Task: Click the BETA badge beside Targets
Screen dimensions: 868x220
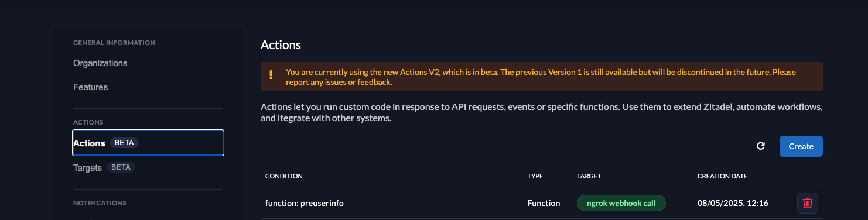Action: (121, 167)
